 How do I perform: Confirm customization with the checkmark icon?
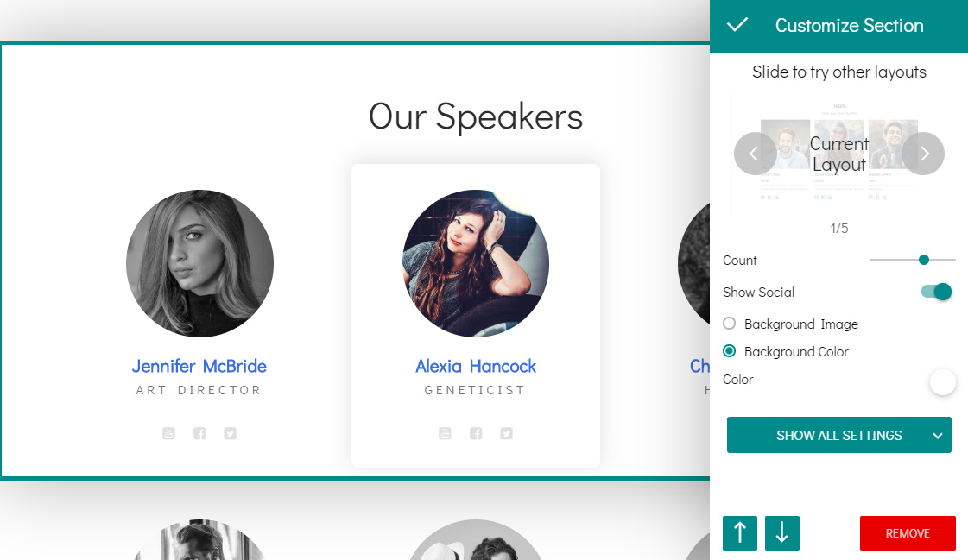pyautogui.click(x=737, y=25)
